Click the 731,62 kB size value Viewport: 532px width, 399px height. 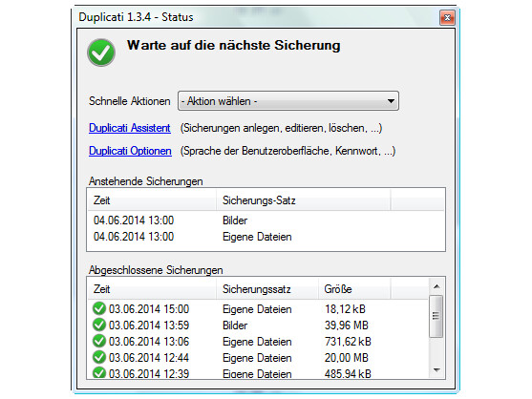[348, 342]
